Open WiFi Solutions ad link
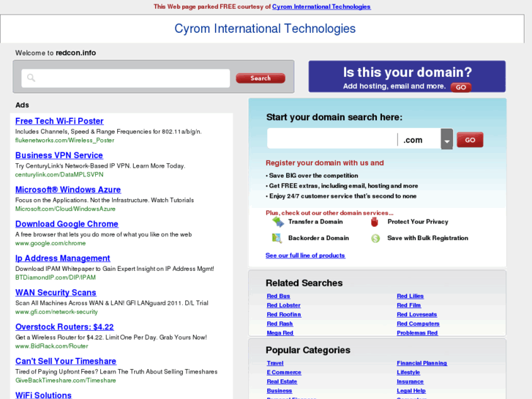Screen dimensions: 532x399 (x=43, y=395)
